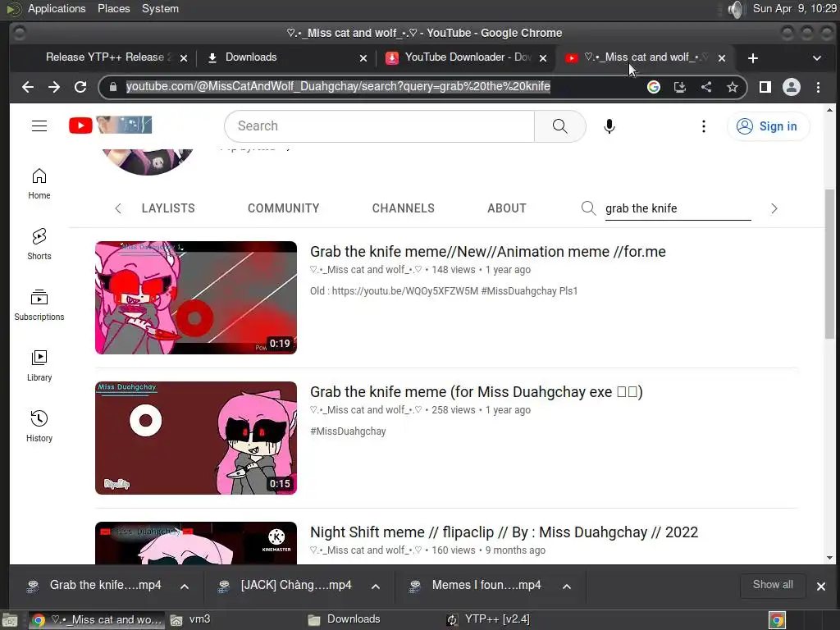Click Show all downloads button
The width and height of the screenshot is (840, 630).
(x=773, y=585)
